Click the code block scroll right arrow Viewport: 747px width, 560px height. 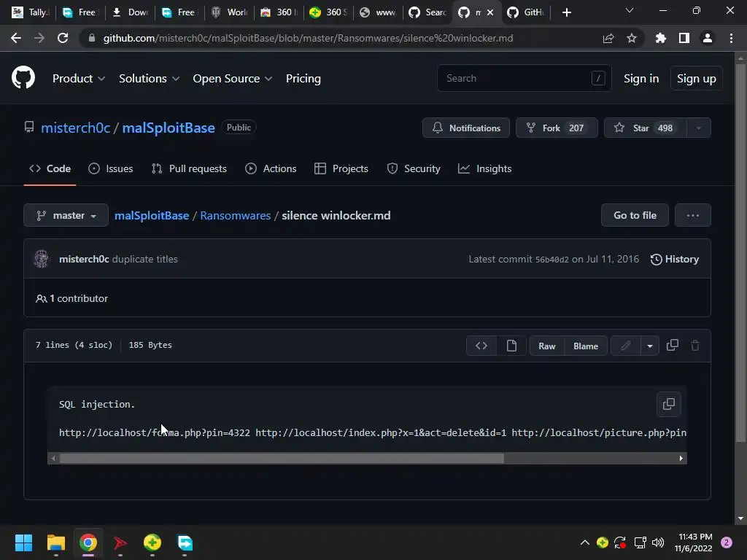pyautogui.click(x=681, y=458)
